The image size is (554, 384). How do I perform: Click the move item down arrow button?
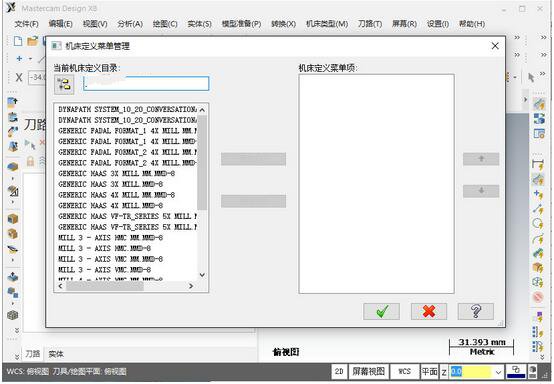pyautogui.click(x=481, y=191)
